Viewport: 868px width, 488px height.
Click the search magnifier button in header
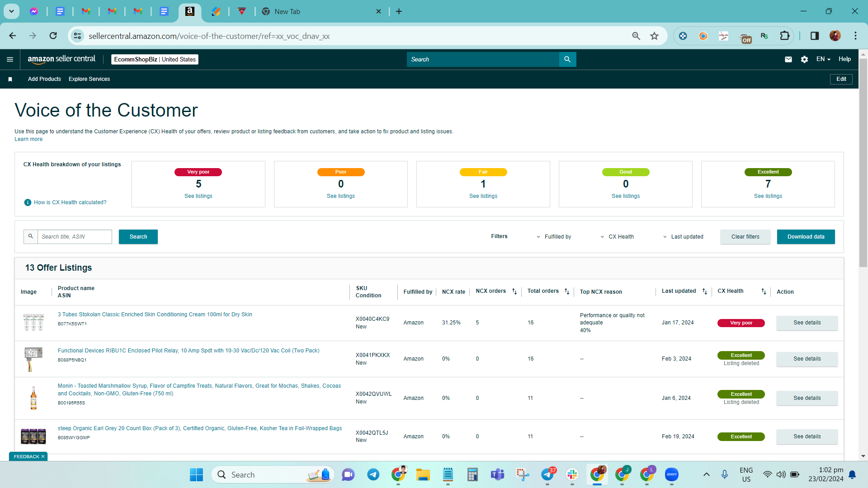(x=567, y=59)
